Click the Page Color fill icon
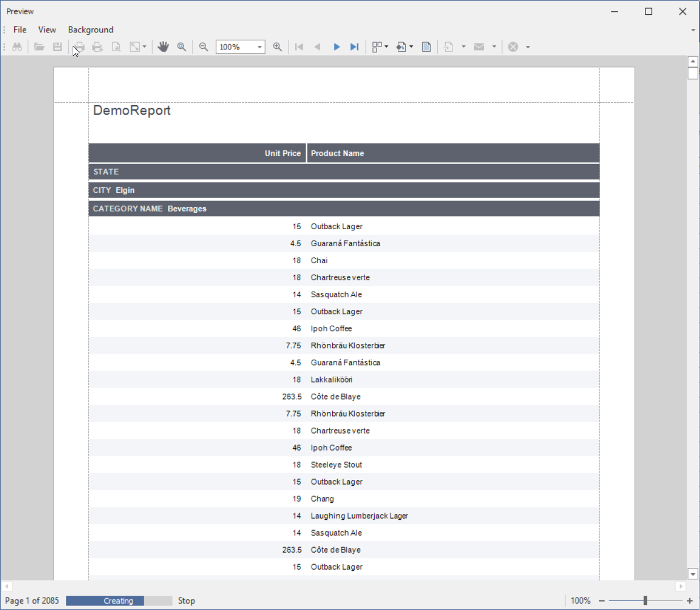 (x=401, y=47)
